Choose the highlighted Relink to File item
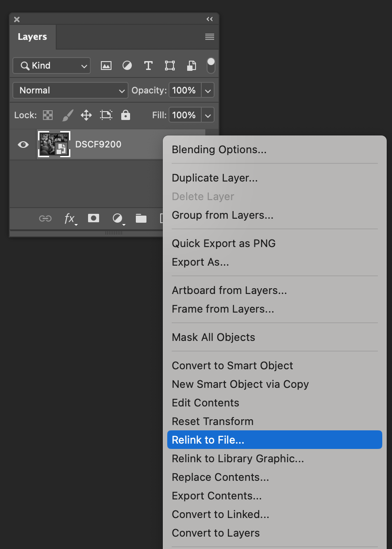Screen dimensions: 392x549 (275, 440)
